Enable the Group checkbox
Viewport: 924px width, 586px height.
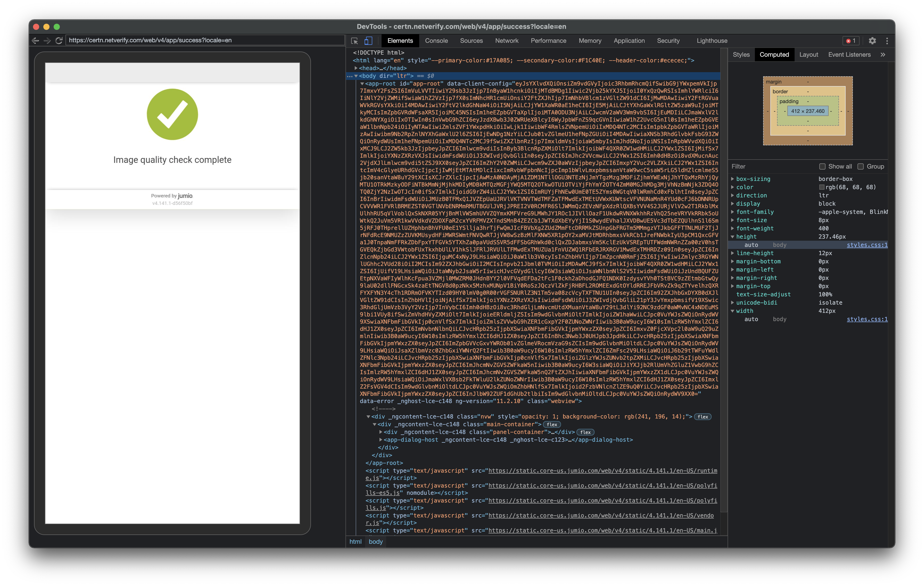(x=860, y=166)
